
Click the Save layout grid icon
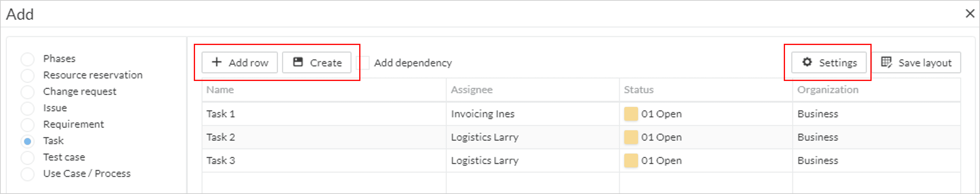click(886, 62)
